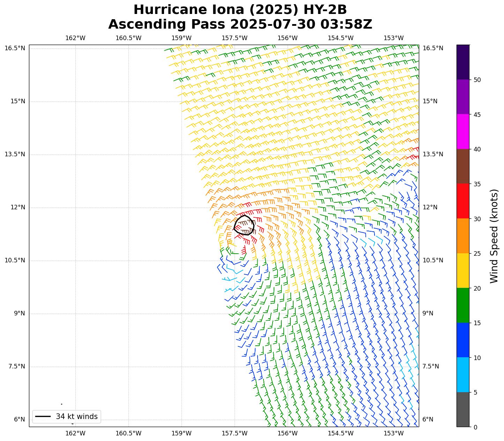
Task: Click the dark purple top colorbar segment
Action: click(463, 62)
